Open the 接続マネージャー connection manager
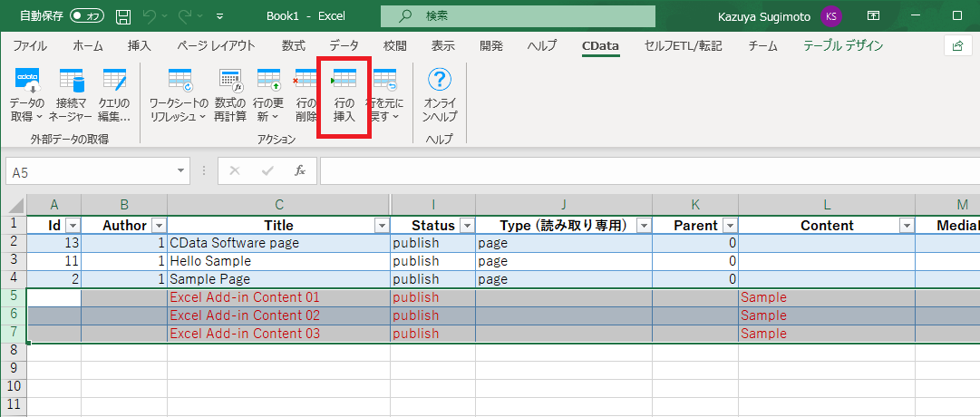Image resolution: width=980 pixels, height=417 pixels. (71, 93)
